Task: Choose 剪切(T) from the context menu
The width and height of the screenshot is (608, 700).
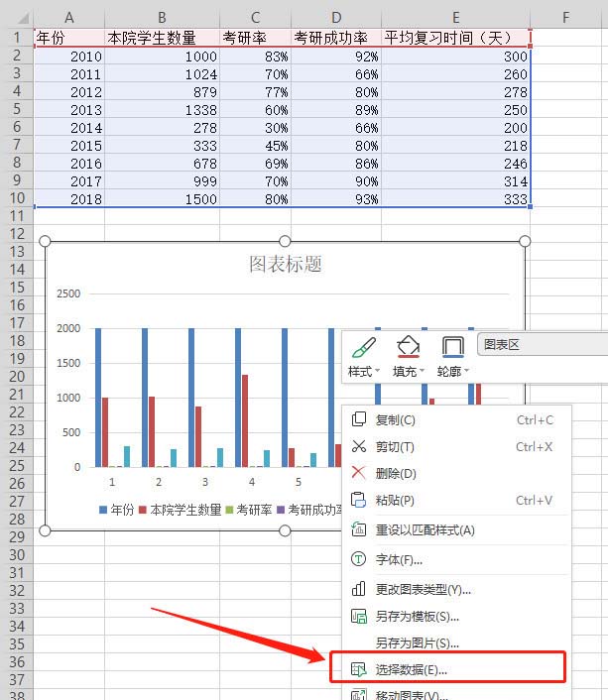Action: [456, 446]
